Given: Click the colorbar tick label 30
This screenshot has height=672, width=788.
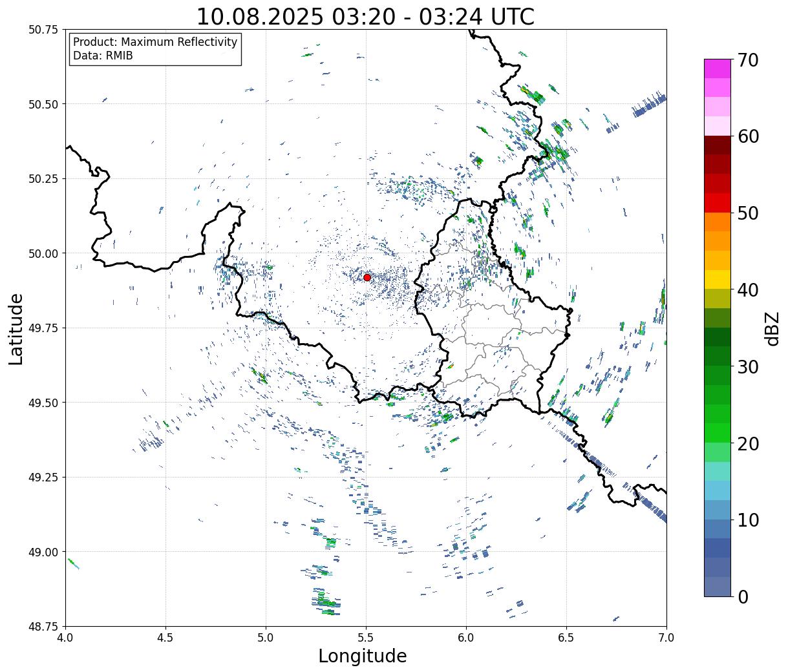Looking at the screenshot, I should click(748, 367).
